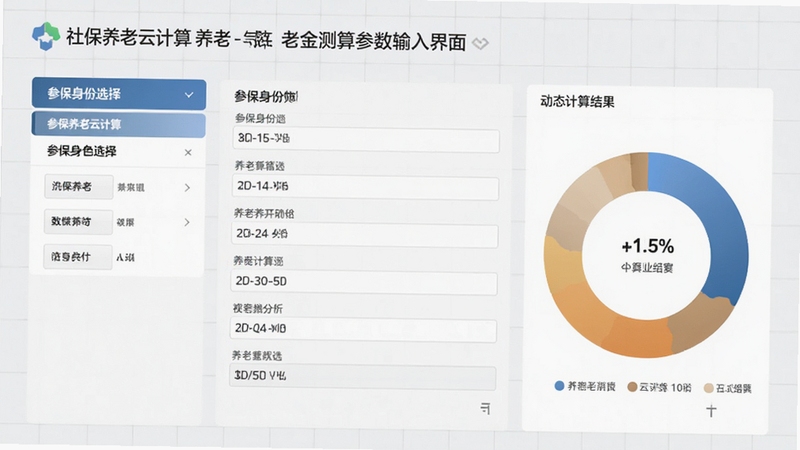This screenshot has width=800, height=450.
Task: Click the 动态计算结果 heading
Action: 577,102
